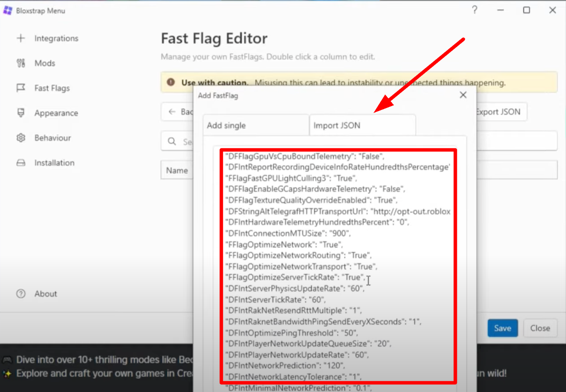Open the Installation section
This screenshot has height=392, width=566.
tap(54, 163)
